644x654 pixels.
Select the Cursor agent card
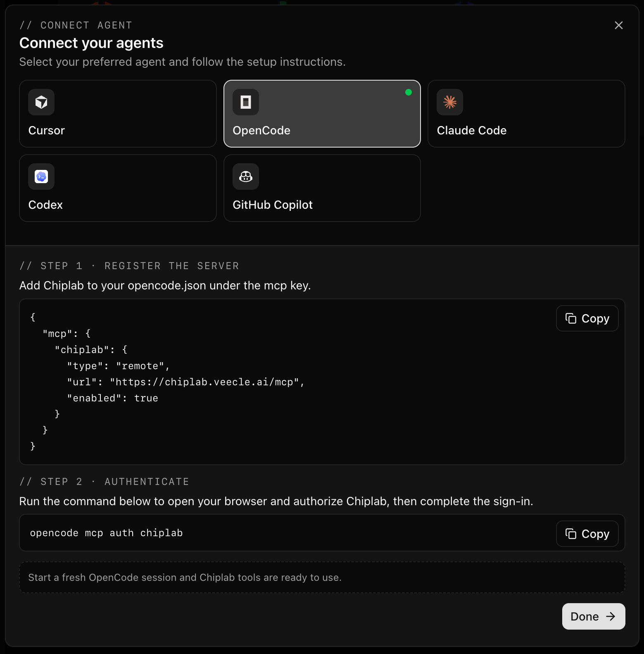[x=118, y=114]
